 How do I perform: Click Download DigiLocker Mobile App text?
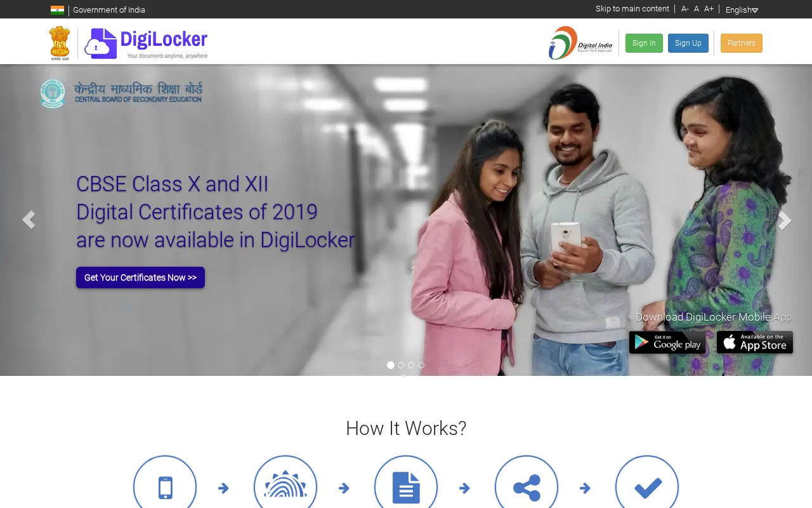714,317
